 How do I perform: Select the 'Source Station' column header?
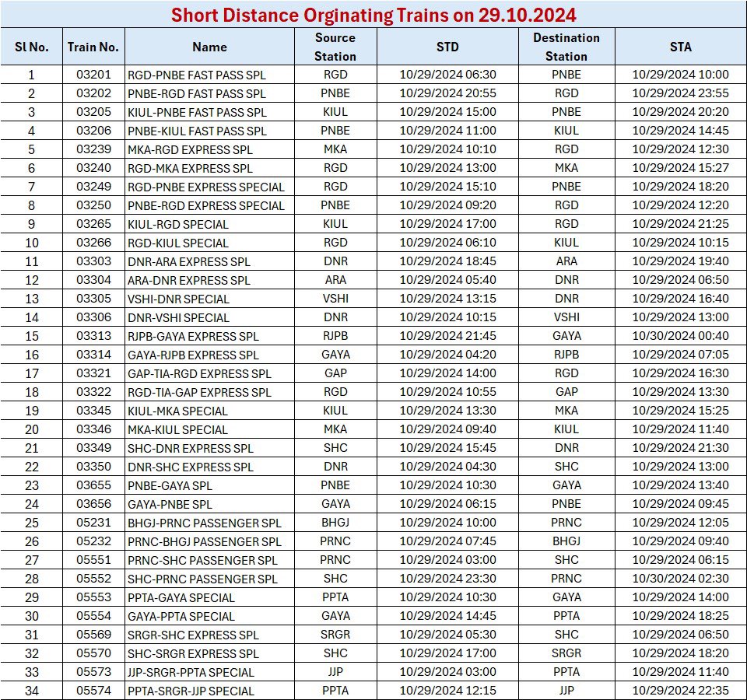[x=335, y=47]
